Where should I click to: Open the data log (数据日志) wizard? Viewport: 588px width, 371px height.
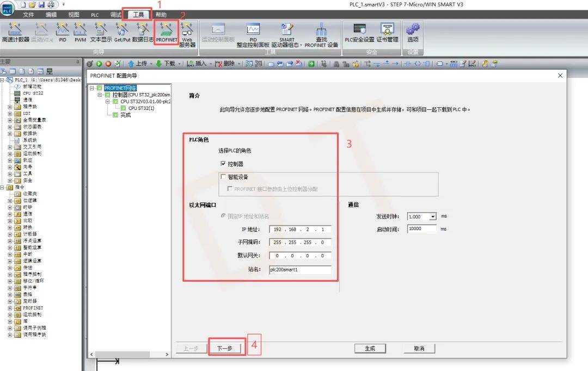143,32
